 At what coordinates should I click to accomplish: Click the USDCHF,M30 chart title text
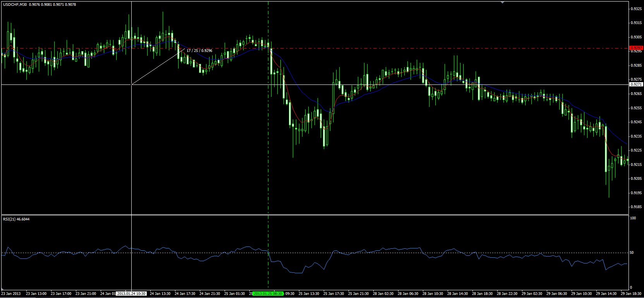[15, 5]
